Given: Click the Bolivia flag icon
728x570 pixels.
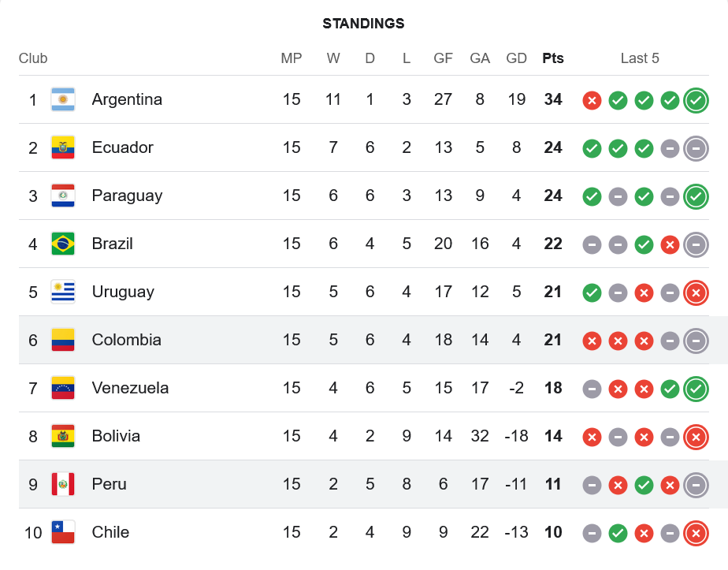Looking at the screenshot, I should point(63,437).
